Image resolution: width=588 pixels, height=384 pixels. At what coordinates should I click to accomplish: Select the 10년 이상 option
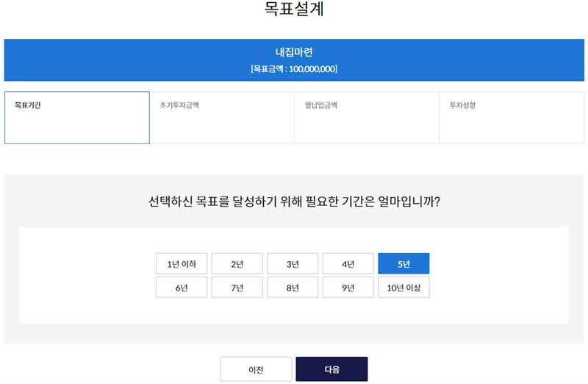[x=404, y=287]
